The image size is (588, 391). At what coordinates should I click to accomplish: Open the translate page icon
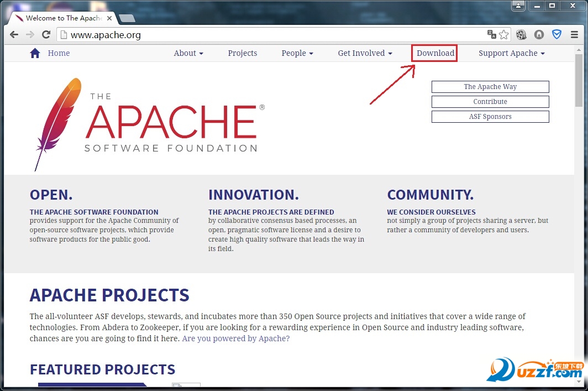point(491,34)
